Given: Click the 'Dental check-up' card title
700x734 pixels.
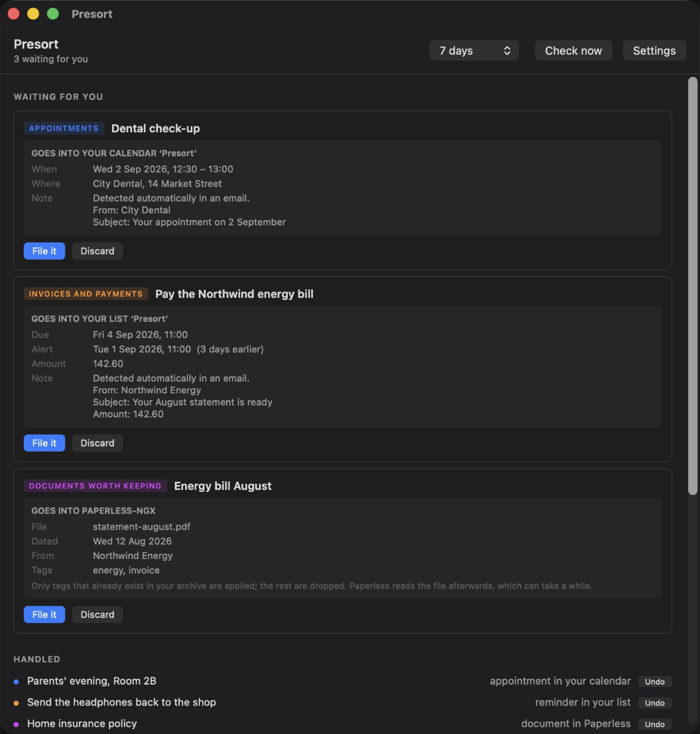Looking at the screenshot, I should [156, 128].
